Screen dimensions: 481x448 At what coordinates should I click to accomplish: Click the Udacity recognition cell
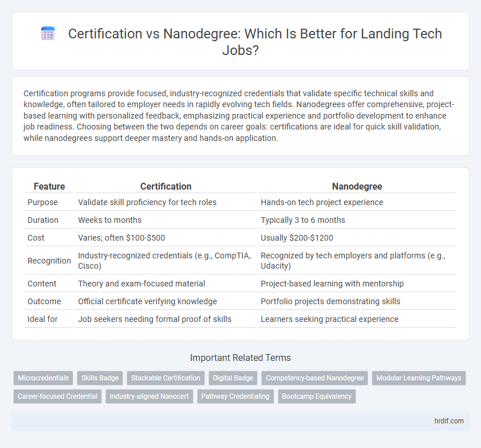(357, 261)
